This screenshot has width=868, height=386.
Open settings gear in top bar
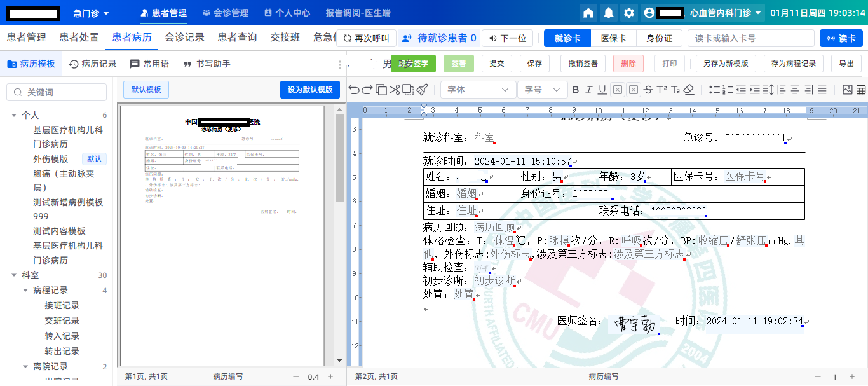click(629, 13)
